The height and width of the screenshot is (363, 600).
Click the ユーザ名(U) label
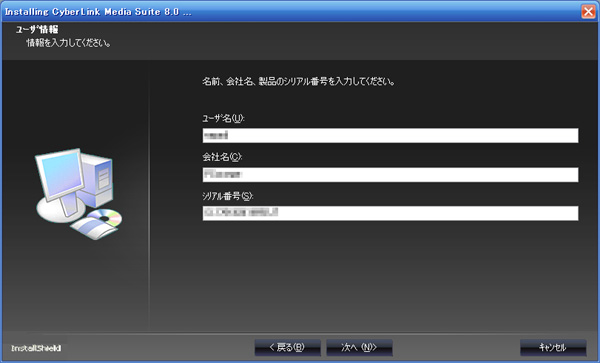[223, 118]
